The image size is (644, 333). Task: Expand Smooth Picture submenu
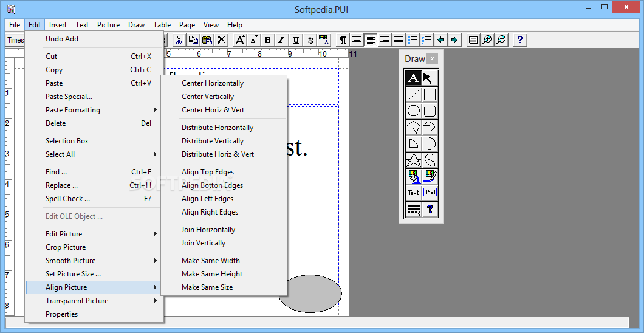coord(94,261)
